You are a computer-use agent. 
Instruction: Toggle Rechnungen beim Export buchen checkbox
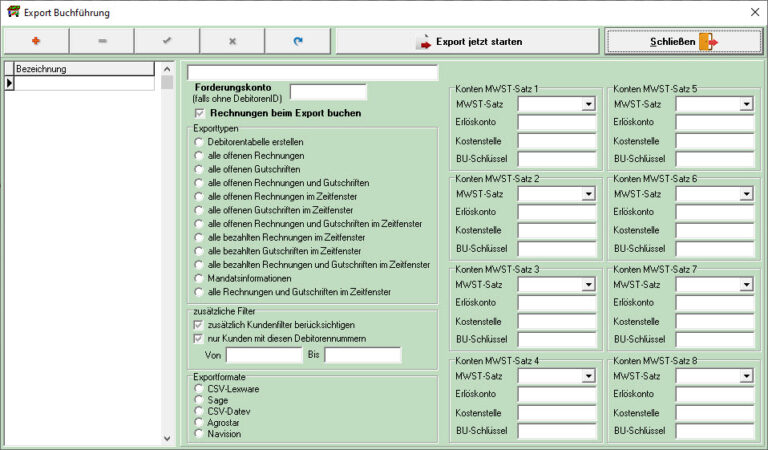[199, 113]
